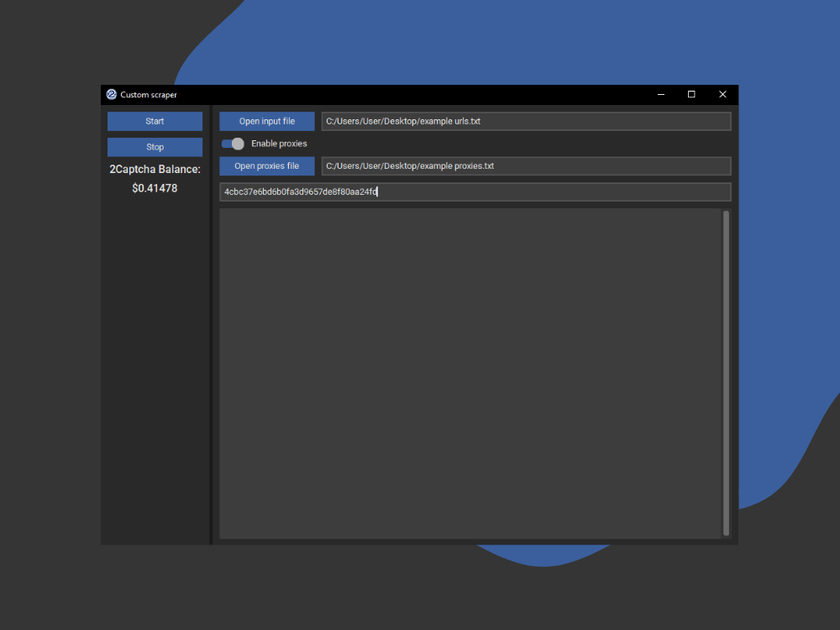The image size is (840, 630).
Task: Click the Stop button
Action: point(155,147)
